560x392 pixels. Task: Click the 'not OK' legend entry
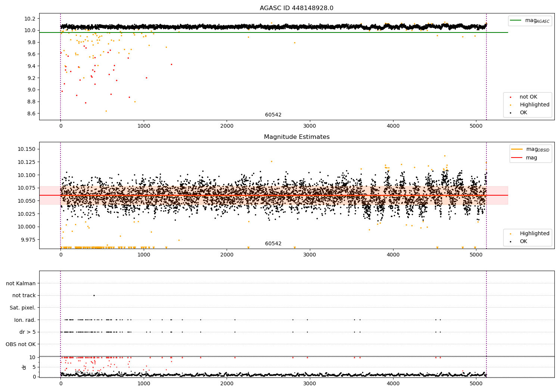528,97
